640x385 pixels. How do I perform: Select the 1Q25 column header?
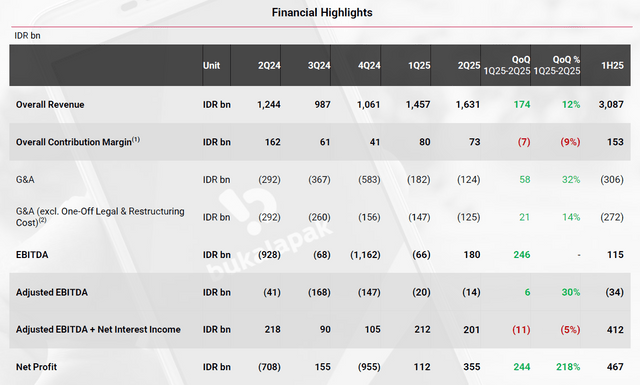click(x=419, y=65)
